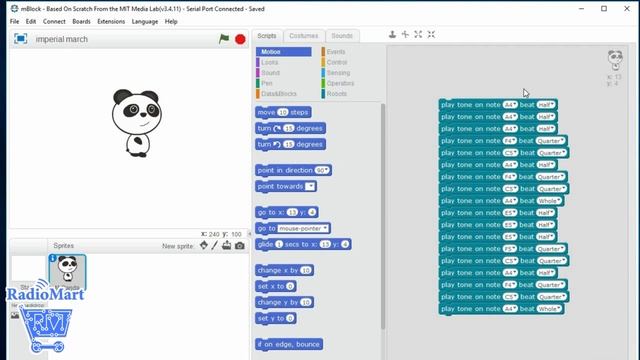The height and width of the screenshot is (360, 640).
Task: Create new sprite from camera icon
Action: tap(240, 246)
